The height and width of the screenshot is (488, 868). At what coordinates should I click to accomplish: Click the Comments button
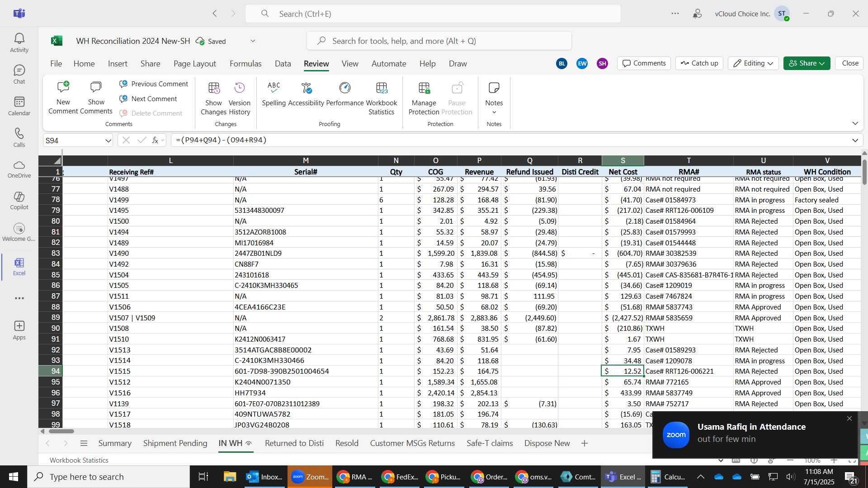(x=644, y=63)
